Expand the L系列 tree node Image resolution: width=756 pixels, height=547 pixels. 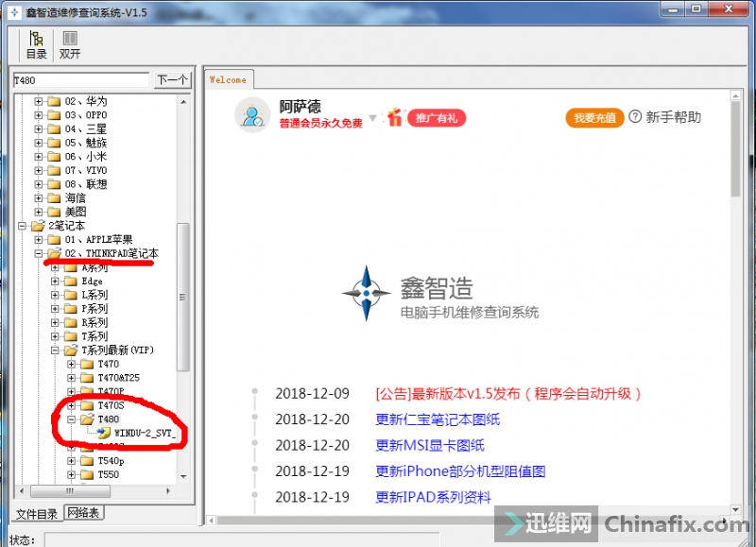click(55, 295)
